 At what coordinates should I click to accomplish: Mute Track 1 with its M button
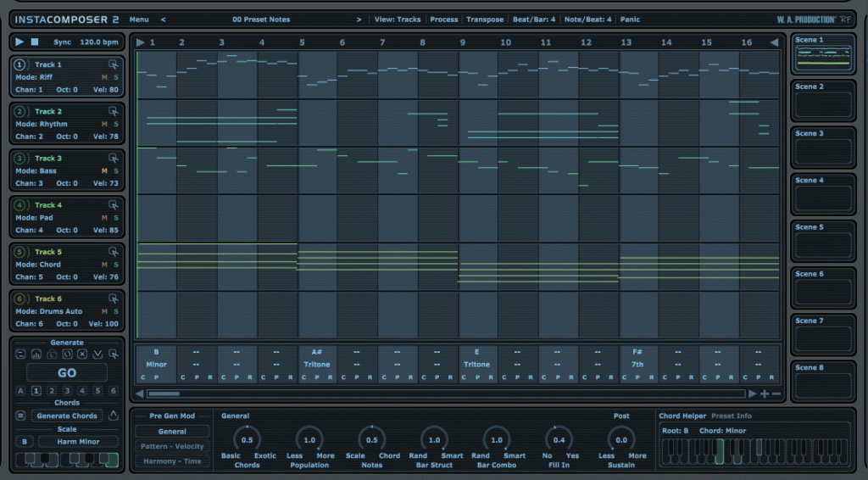(104, 77)
